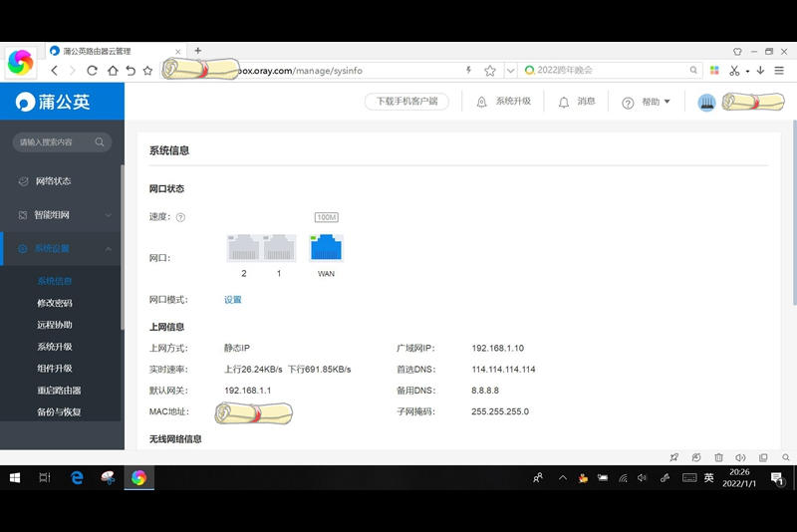Image resolution: width=797 pixels, height=532 pixels.
Task: Click the router avatar icon in header
Action: pos(707,103)
